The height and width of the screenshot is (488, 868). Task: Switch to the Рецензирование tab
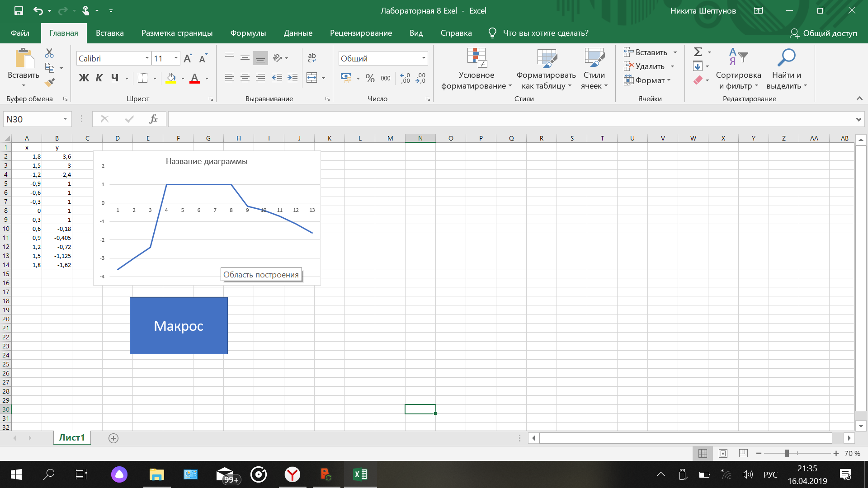click(x=361, y=33)
